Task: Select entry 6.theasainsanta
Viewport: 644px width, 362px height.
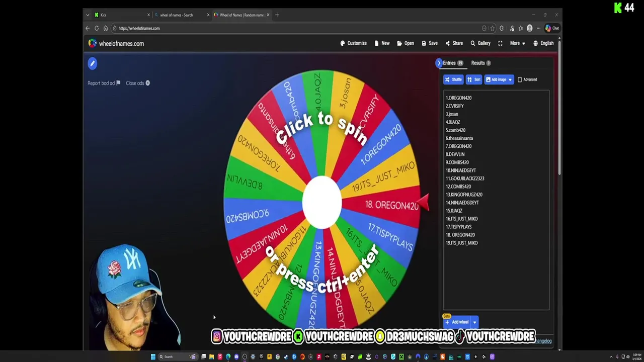Action: point(459,138)
